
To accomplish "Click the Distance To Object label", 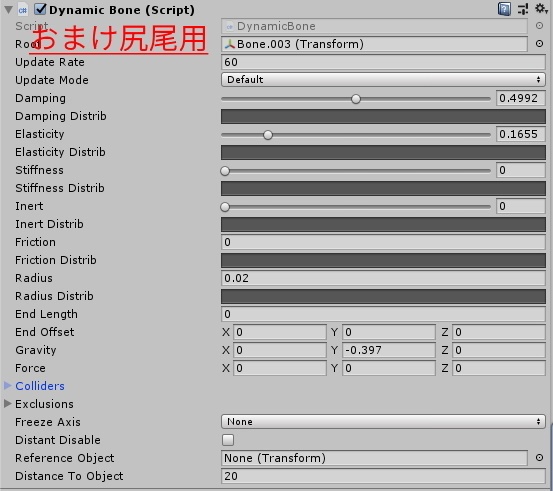I will (69, 476).
